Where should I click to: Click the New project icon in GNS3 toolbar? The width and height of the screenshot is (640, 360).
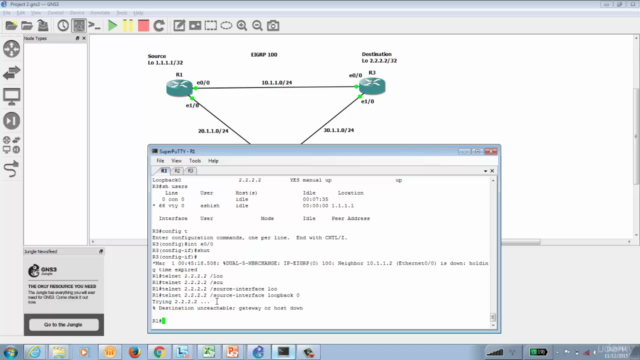pyautogui.click(x=11, y=26)
